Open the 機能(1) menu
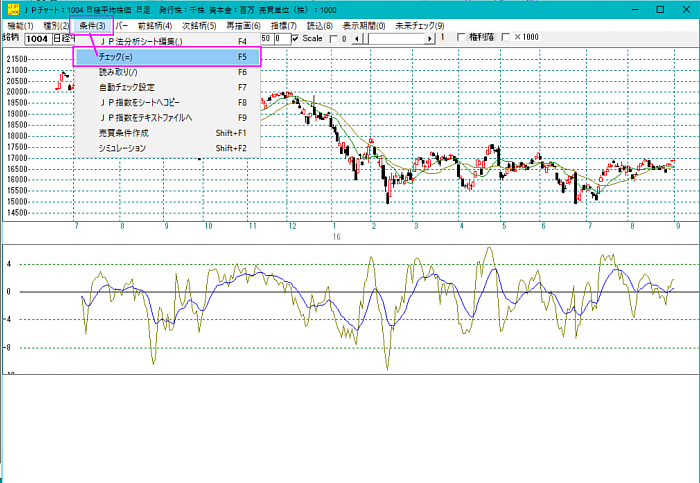Viewport: 700px width, 483px height. click(20, 25)
